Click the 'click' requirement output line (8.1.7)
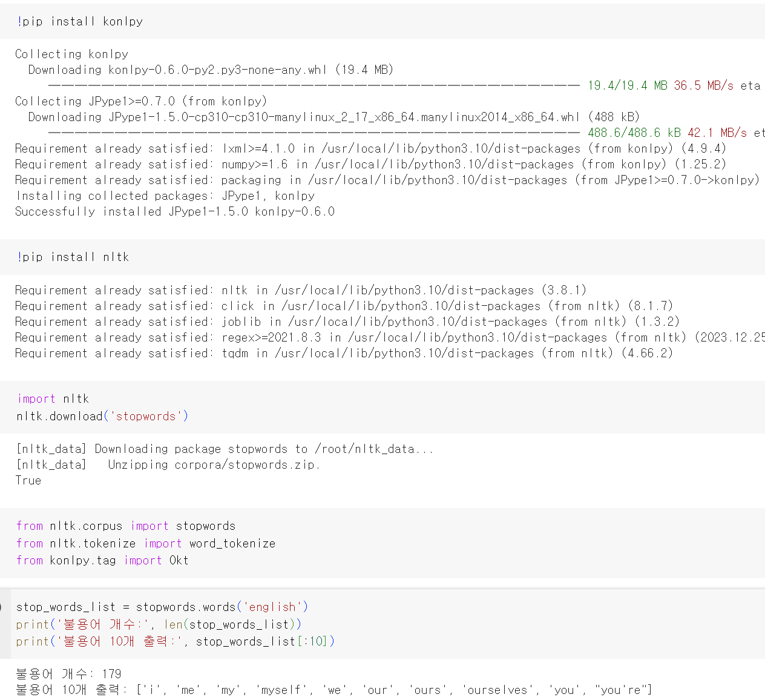Viewport: 765px width, 700px height. [x=344, y=306]
